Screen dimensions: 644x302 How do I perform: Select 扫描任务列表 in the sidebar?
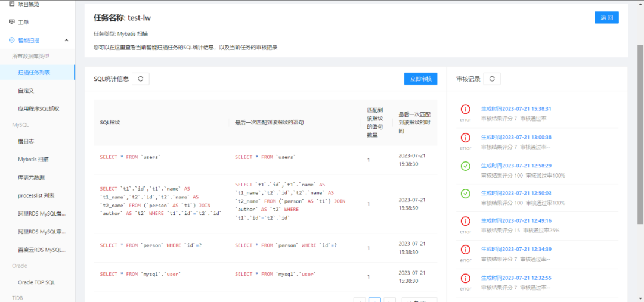coord(34,72)
